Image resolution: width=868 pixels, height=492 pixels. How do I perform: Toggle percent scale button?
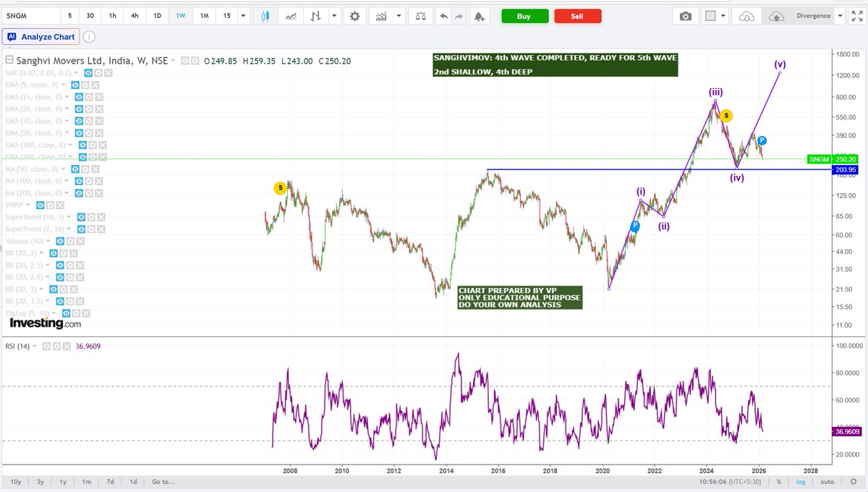click(x=779, y=482)
